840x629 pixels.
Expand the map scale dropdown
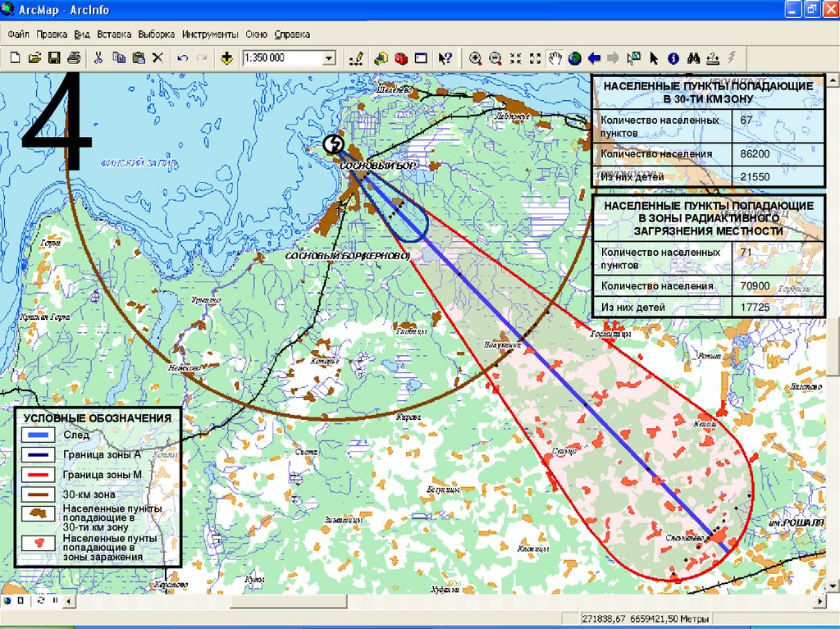click(x=330, y=58)
